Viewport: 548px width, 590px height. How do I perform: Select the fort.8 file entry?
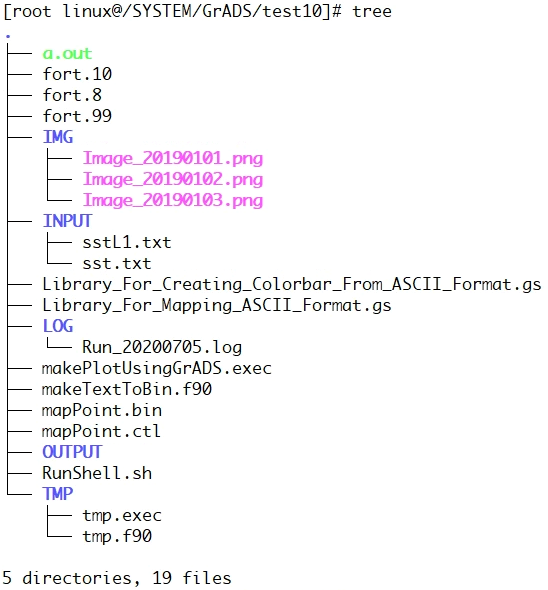(x=72, y=95)
